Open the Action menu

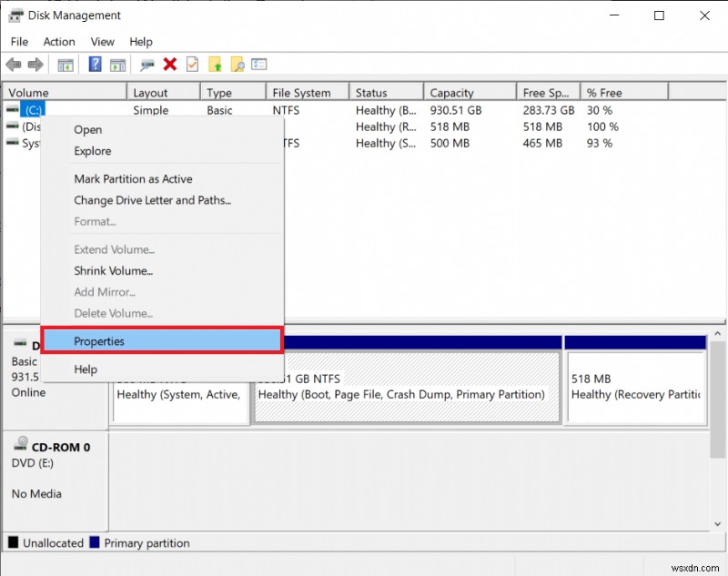(58, 41)
